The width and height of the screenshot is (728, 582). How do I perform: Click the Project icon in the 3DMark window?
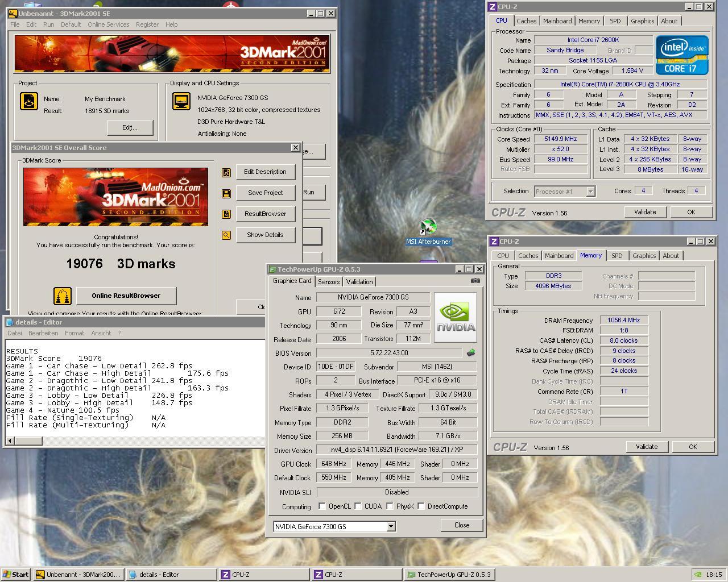pyautogui.click(x=29, y=101)
